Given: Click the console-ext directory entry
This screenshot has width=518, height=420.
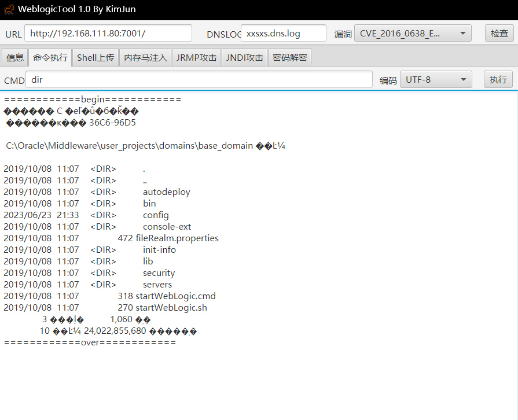Looking at the screenshot, I should pyautogui.click(x=167, y=227).
